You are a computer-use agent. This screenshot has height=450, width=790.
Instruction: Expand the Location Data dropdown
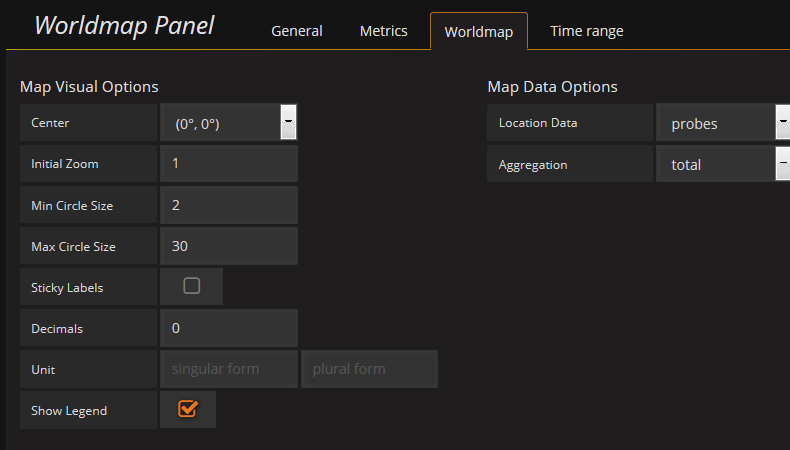716,123
